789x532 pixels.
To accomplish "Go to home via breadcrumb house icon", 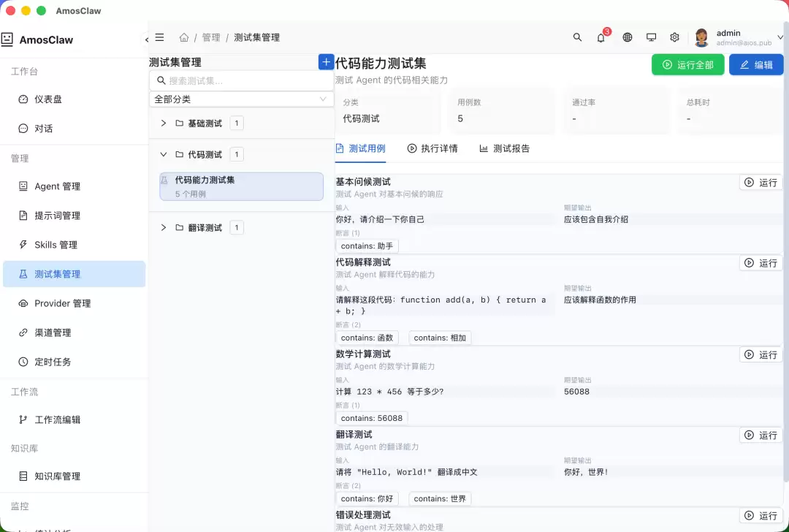I will pos(184,37).
